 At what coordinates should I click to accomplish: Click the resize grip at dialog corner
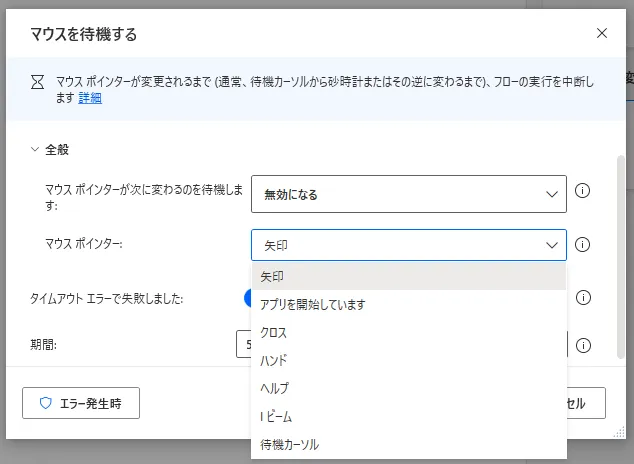point(619,432)
